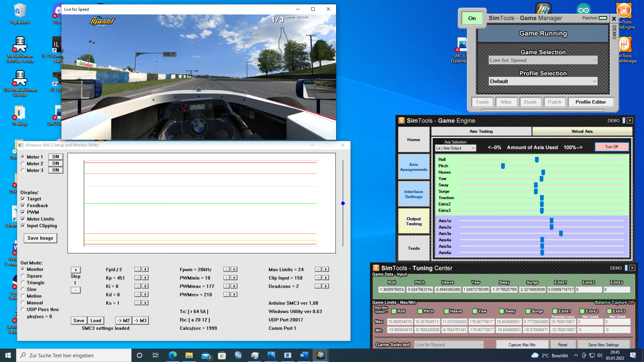This screenshot has height=362, width=644.
Task: Toggle the Feedback display checkbox
Action: [x=23, y=206]
